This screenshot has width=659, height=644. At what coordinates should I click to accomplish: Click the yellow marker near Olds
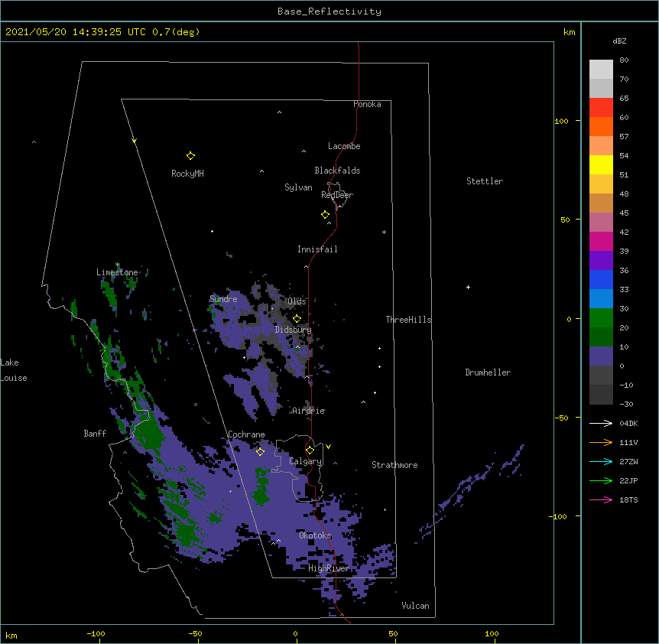pyautogui.click(x=297, y=319)
